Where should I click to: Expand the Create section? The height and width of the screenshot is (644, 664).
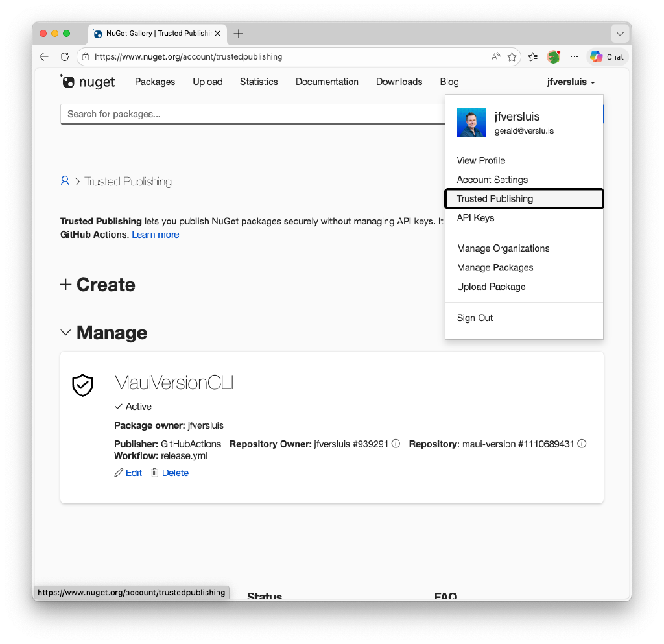(x=98, y=285)
